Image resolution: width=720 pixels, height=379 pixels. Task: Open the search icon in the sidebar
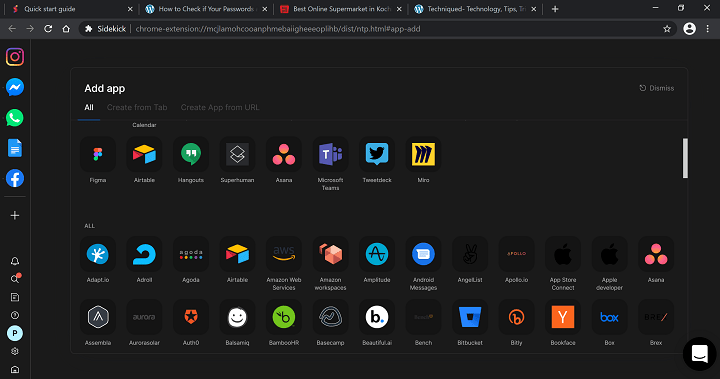pos(15,279)
